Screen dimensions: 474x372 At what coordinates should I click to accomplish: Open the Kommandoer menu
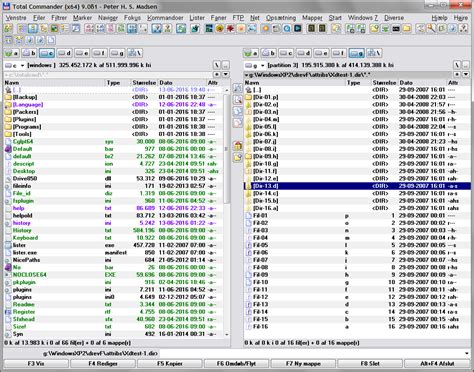tap(165, 18)
